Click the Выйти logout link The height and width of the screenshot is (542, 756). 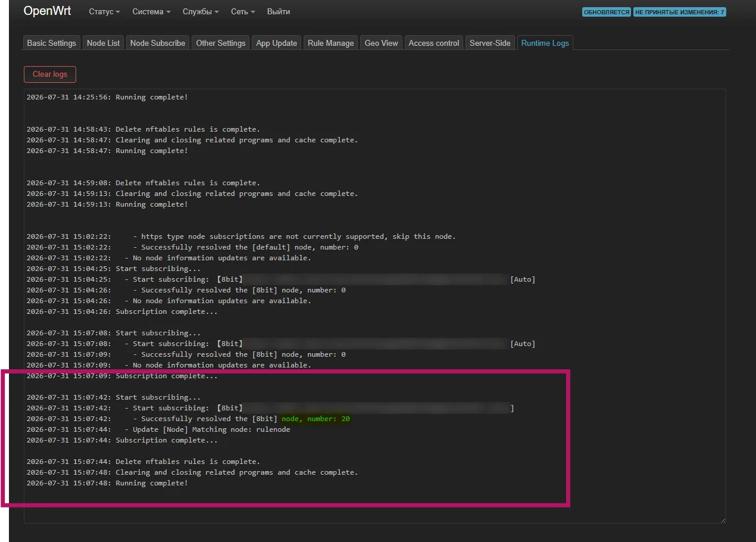pos(279,12)
